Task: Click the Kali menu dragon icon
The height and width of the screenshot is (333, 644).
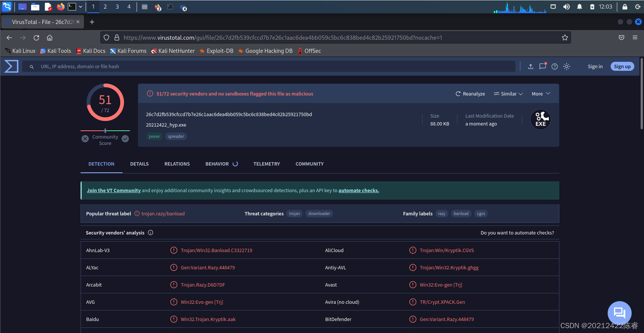Action: pyautogui.click(x=7, y=6)
